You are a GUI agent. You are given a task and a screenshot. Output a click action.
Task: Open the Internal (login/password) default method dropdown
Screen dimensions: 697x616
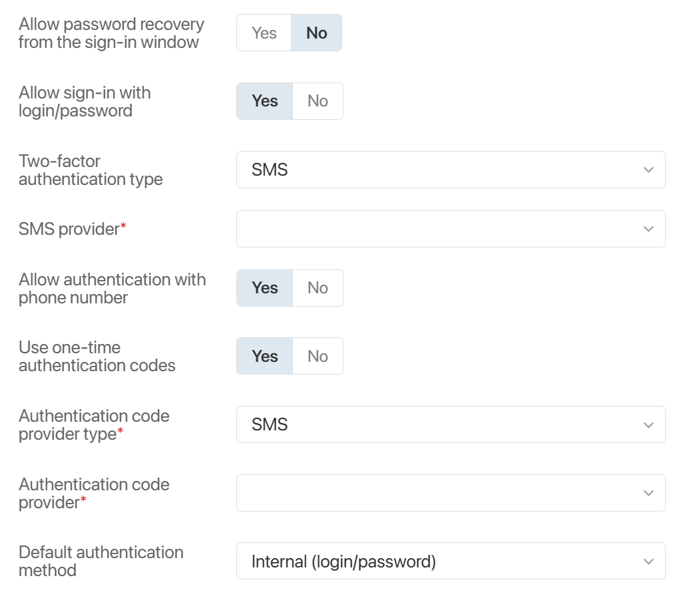[439, 561]
